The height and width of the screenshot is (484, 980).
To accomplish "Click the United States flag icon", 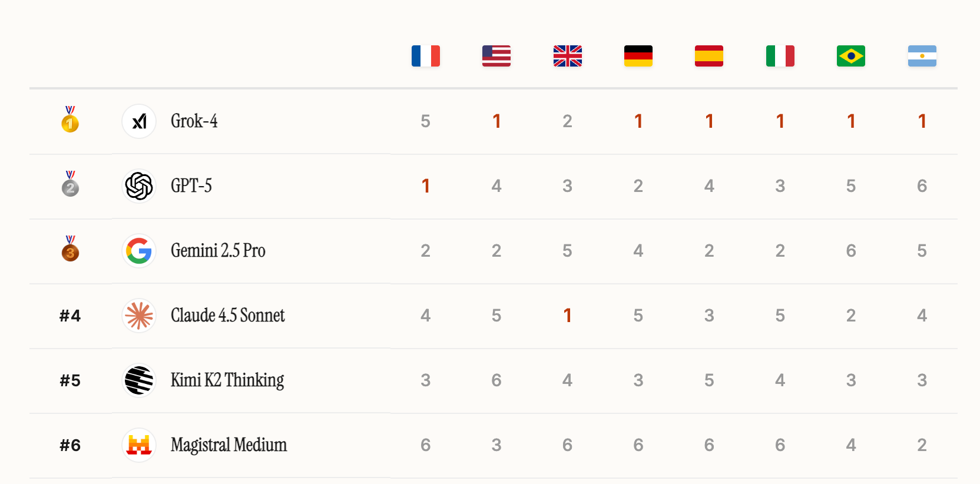I will pyautogui.click(x=496, y=56).
